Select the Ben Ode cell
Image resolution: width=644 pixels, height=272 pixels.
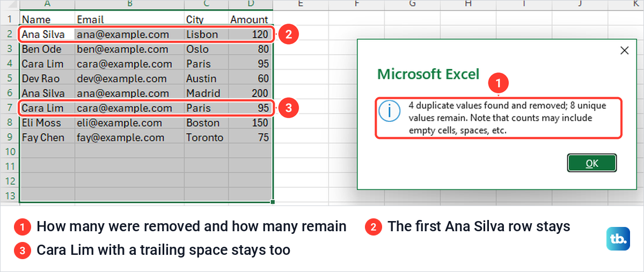[48, 49]
